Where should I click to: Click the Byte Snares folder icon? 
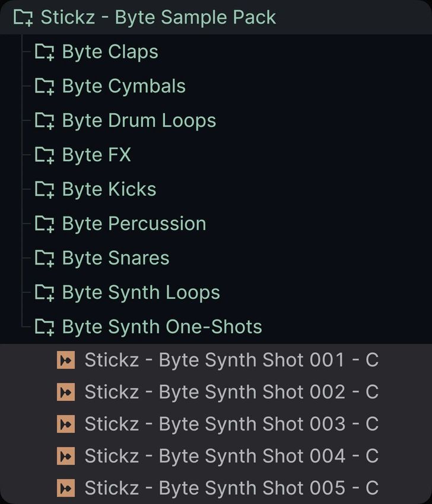45,259
